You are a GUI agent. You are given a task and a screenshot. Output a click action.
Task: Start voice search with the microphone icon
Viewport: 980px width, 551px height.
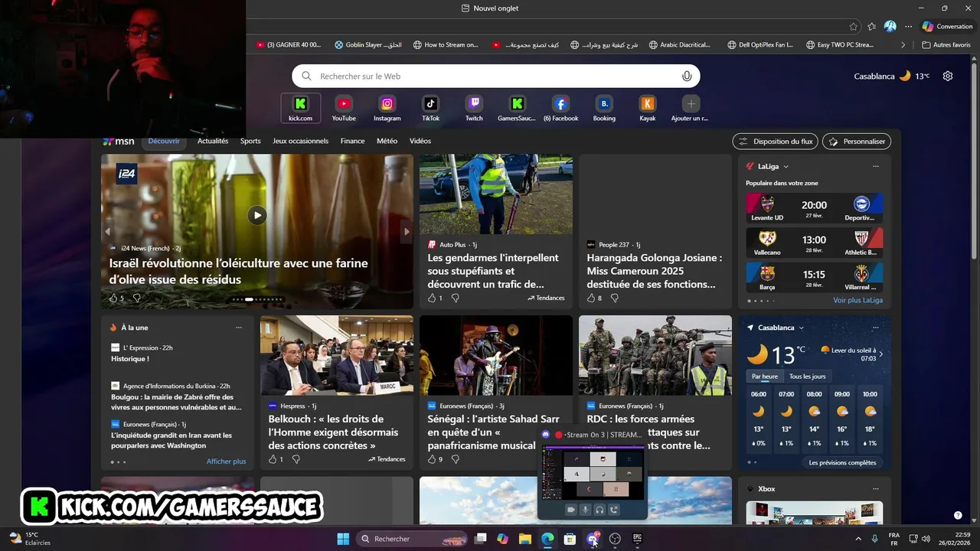point(687,76)
